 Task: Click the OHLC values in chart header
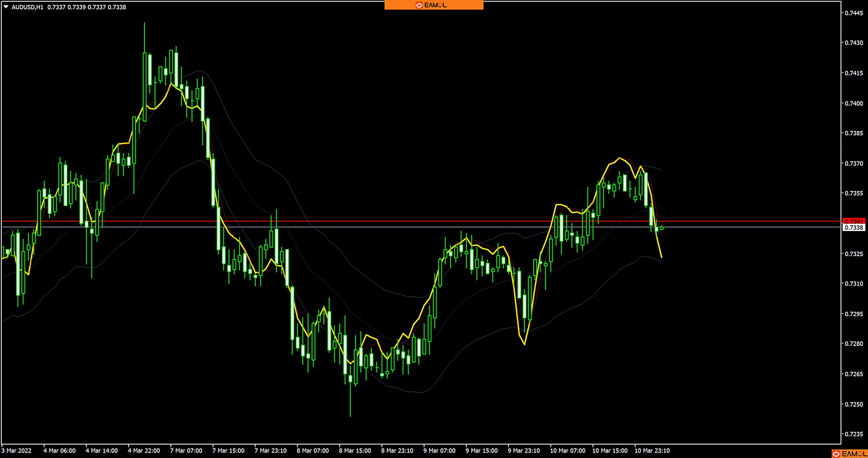coord(87,7)
